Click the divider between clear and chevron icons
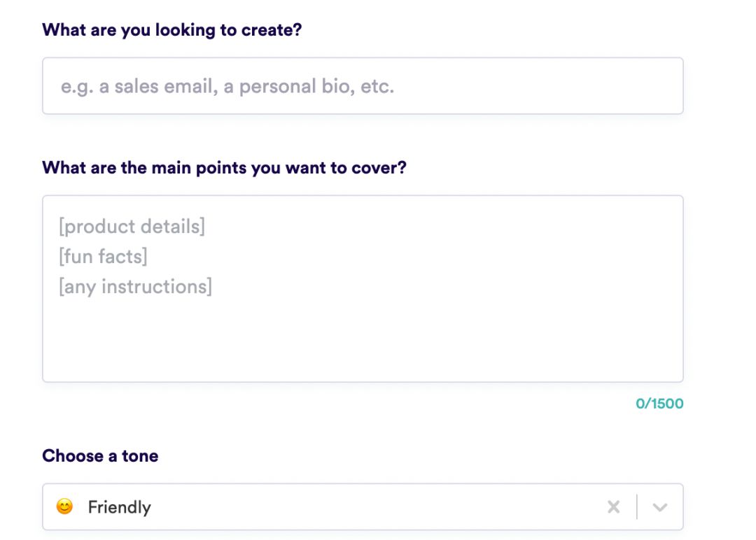 [637, 506]
